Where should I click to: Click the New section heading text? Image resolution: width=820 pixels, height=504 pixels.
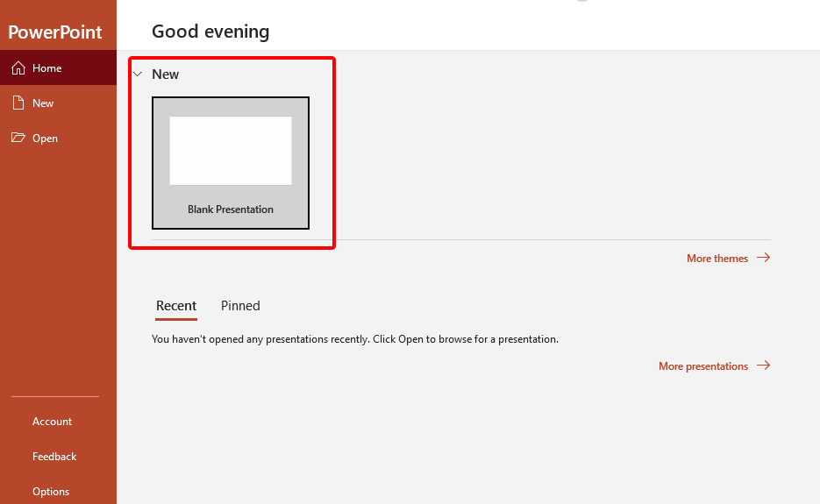(x=165, y=75)
